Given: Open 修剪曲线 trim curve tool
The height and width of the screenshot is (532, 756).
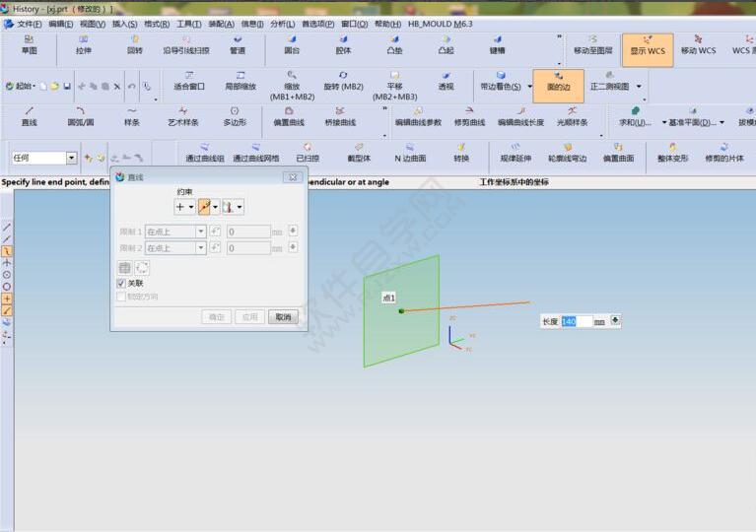Looking at the screenshot, I should point(469,117).
